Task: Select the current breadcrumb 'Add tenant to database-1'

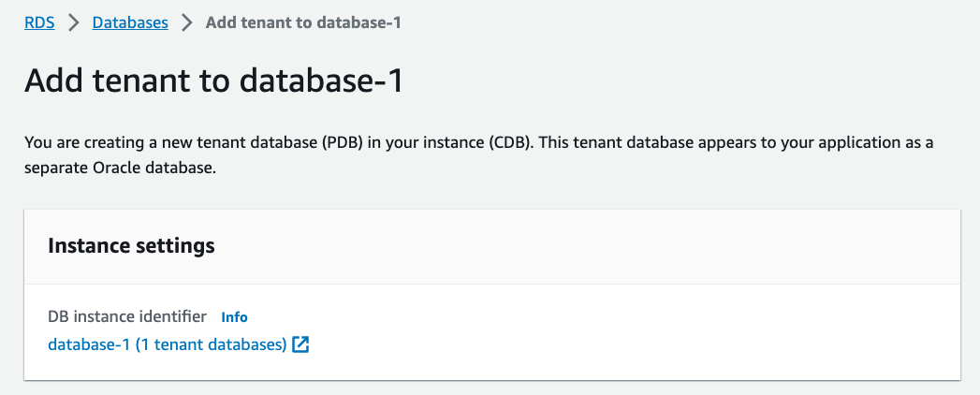Action: tap(303, 23)
